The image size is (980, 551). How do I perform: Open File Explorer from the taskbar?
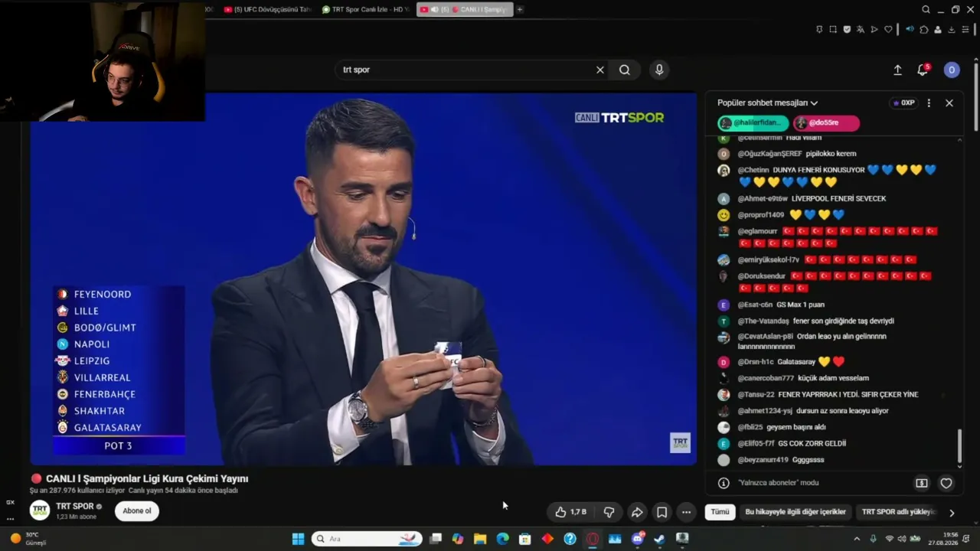pyautogui.click(x=480, y=539)
